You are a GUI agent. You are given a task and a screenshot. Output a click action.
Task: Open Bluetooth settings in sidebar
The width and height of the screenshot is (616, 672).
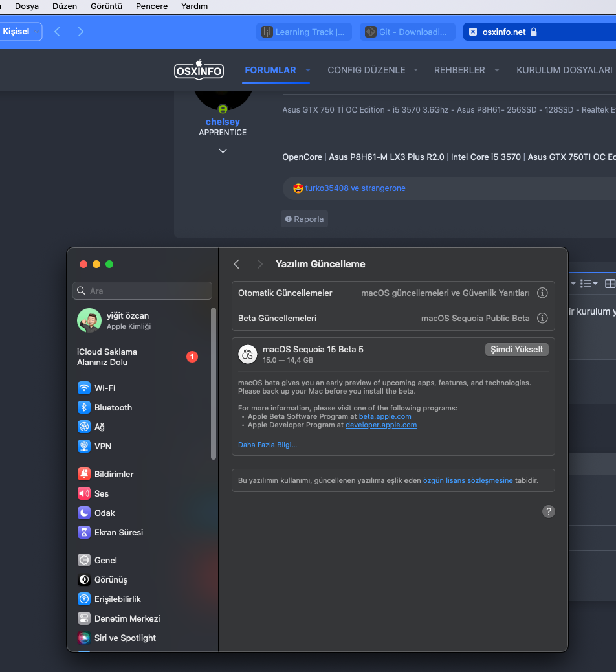pyautogui.click(x=105, y=407)
